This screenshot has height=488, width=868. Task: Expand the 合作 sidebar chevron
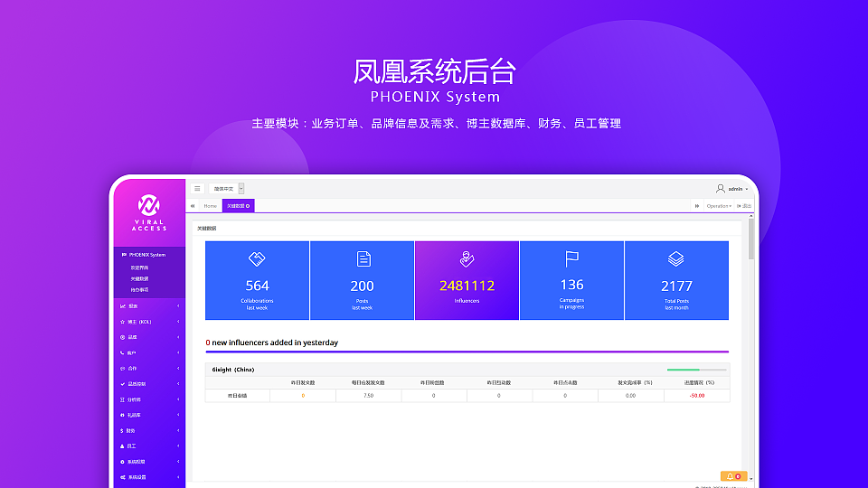[178, 368]
